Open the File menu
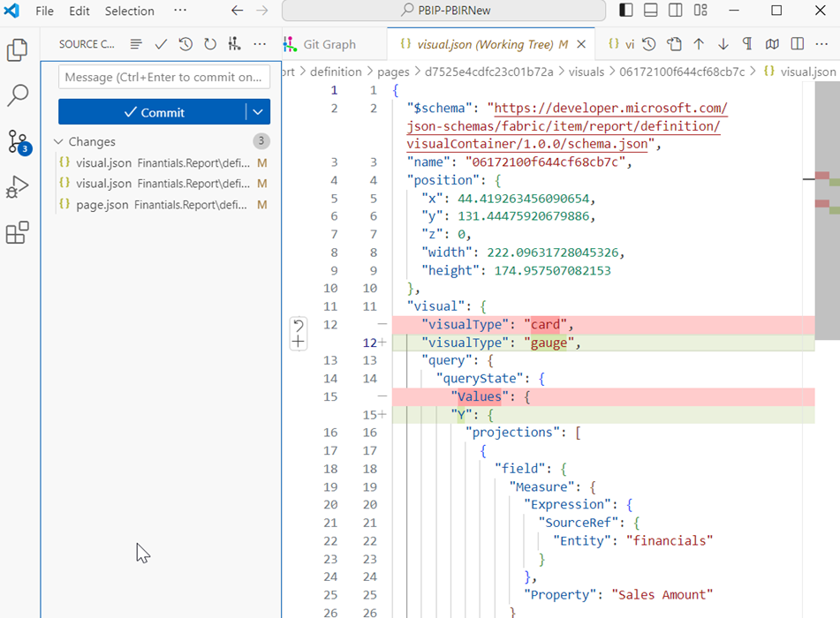 [x=44, y=11]
